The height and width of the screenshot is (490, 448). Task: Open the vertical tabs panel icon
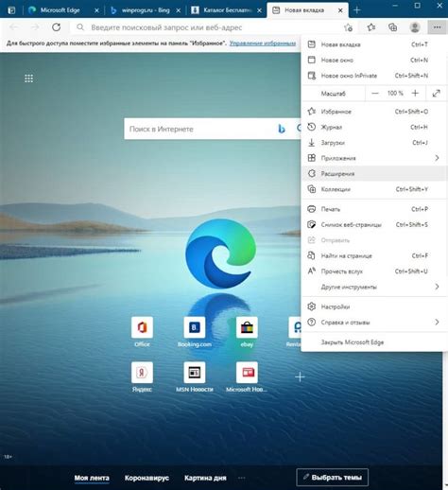(11, 10)
